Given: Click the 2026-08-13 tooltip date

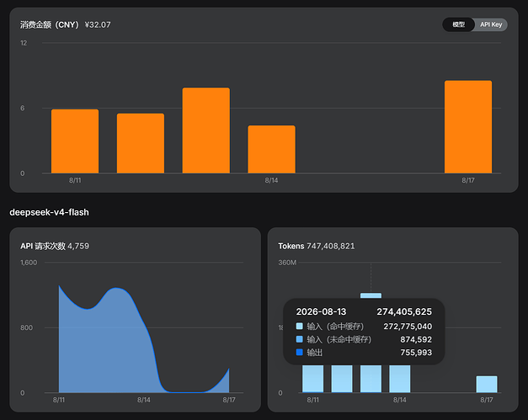Looking at the screenshot, I should (321, 312).
